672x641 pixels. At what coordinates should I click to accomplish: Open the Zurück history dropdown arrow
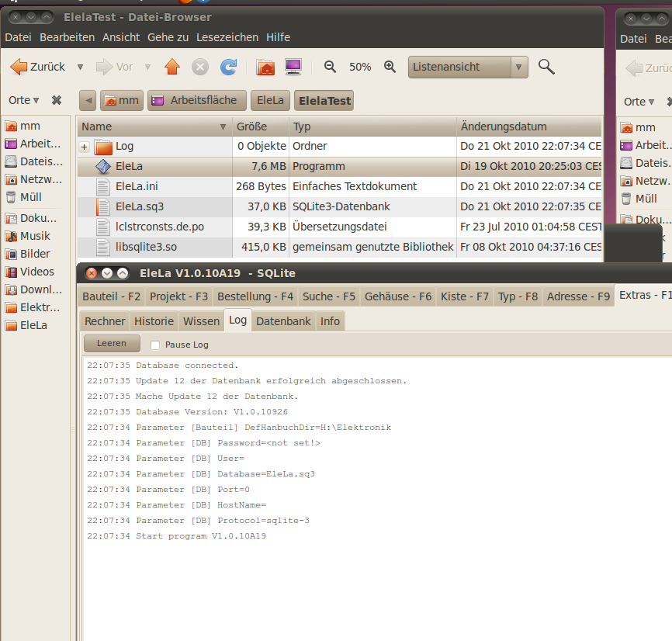pyautogui.click(x=80, y=68)
